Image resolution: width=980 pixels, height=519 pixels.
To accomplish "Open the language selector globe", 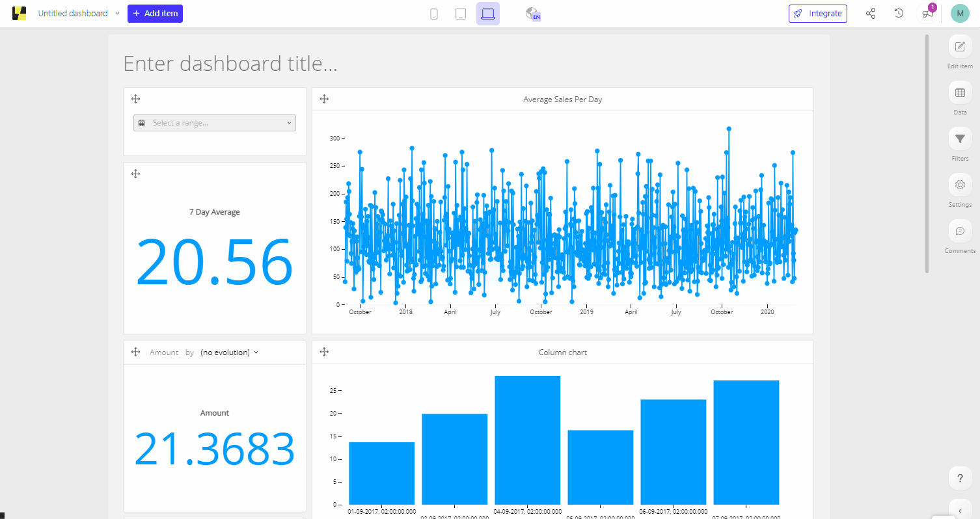I will pos(533,14).
